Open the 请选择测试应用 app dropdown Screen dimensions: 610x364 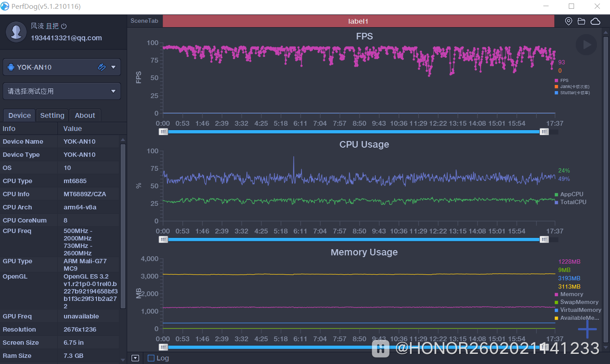point(62,91)
